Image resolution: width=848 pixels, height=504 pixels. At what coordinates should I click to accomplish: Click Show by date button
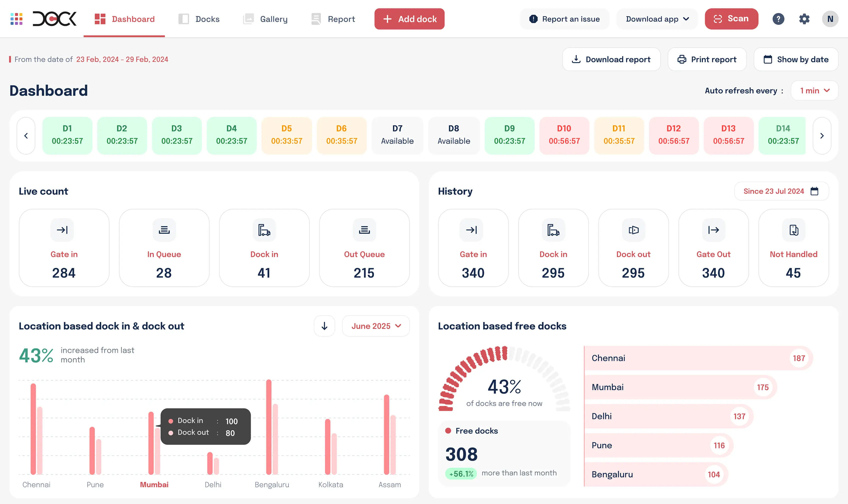[x=796, y=59]
